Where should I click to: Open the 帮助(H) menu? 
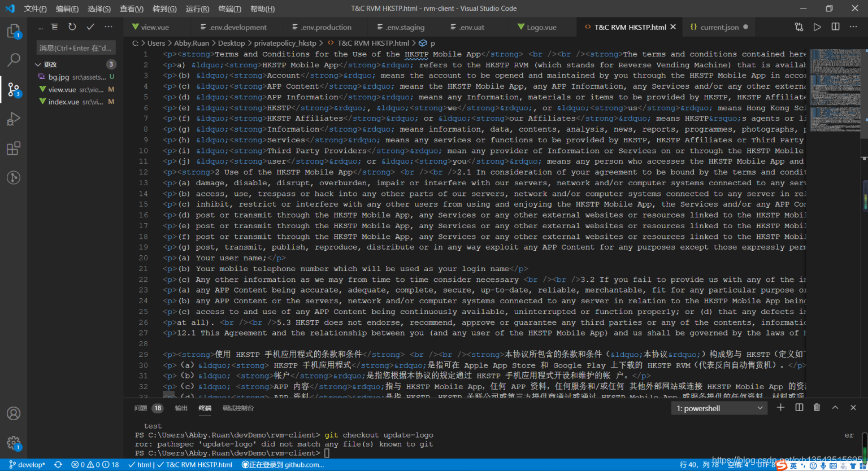(262, 8)
